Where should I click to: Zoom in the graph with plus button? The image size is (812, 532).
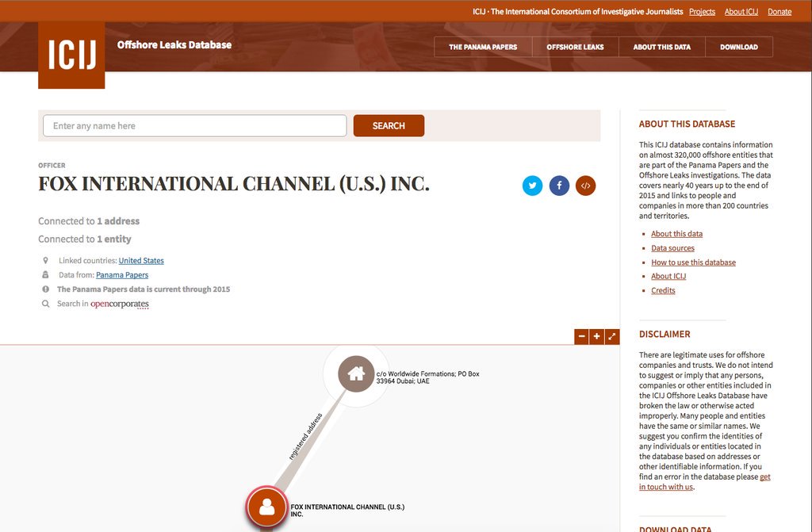point(596,336)
